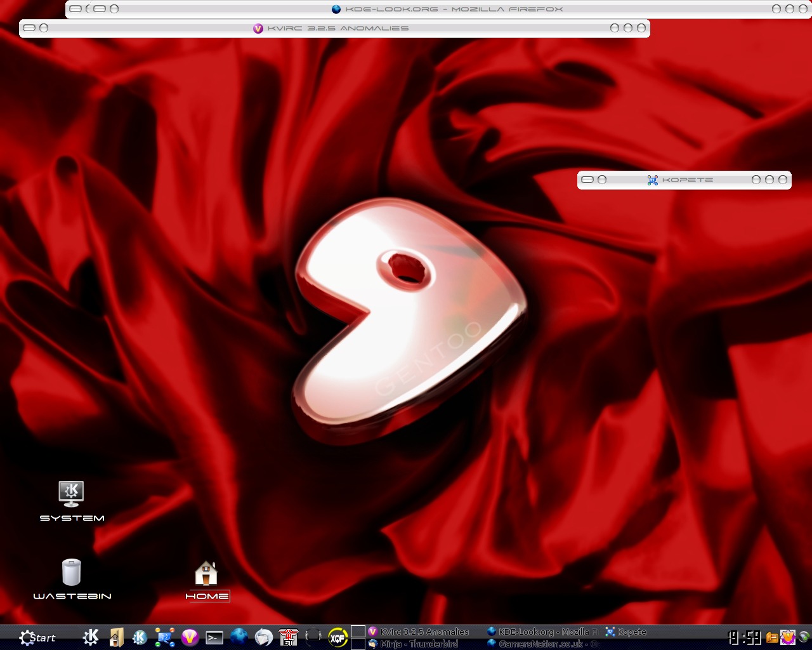
Task: Select the KVIrc 3.2.5 Anomalies window title bar
Action: pyautogui.click(x=334, y=28)
